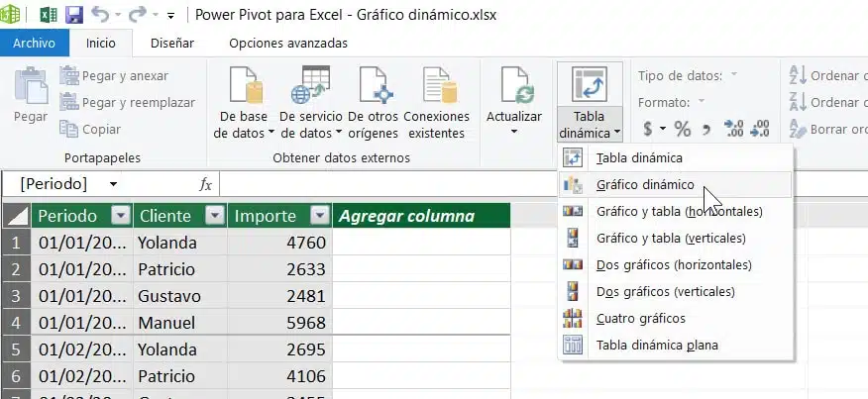Choose Dos gráficos (verticales)

(676, 291)
